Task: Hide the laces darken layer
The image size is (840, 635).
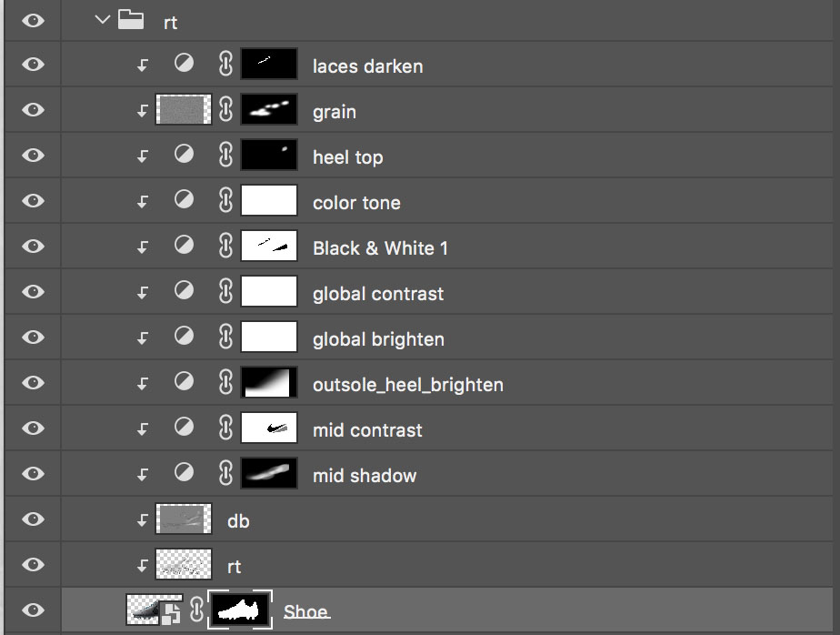Action: tap(34, 65)
